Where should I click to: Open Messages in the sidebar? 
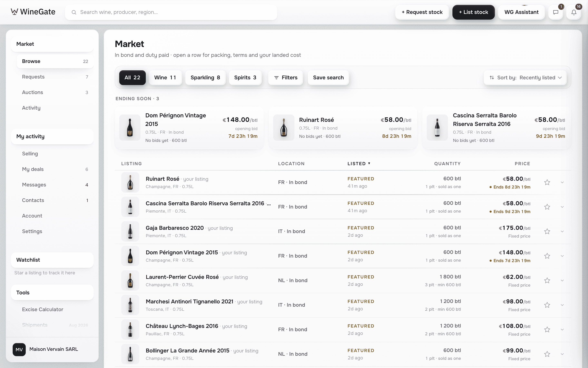[x=55, y=185]
